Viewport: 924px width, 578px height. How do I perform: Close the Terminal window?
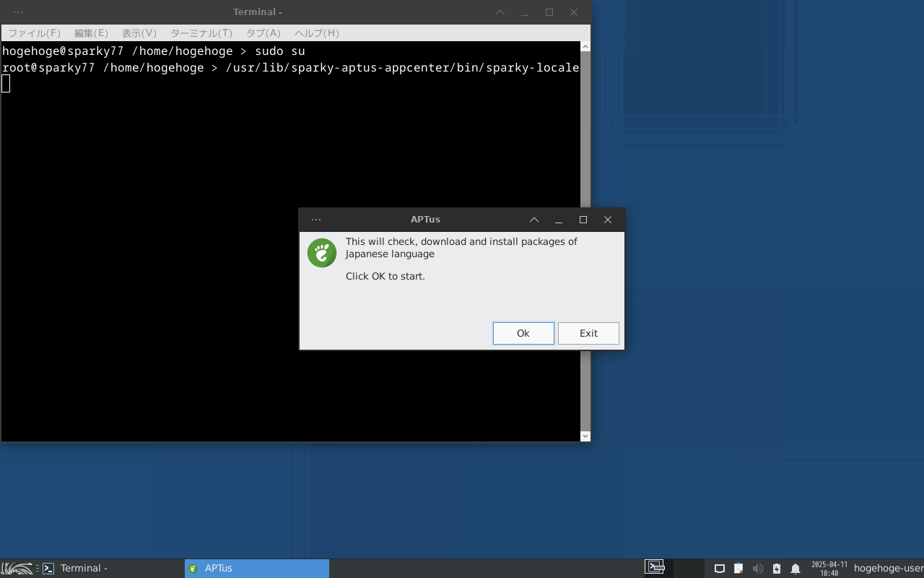tap(574, 12)
